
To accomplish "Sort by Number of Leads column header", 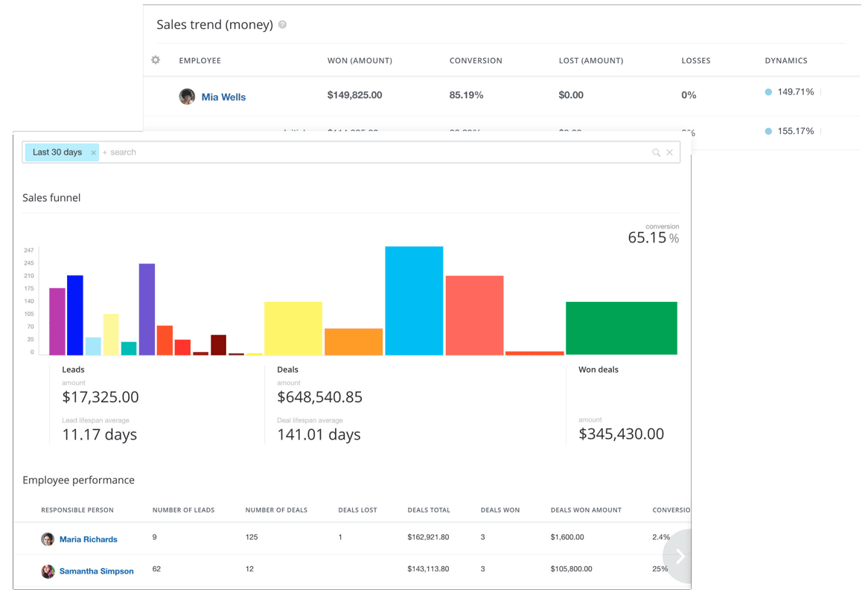I will click(183, 510).
